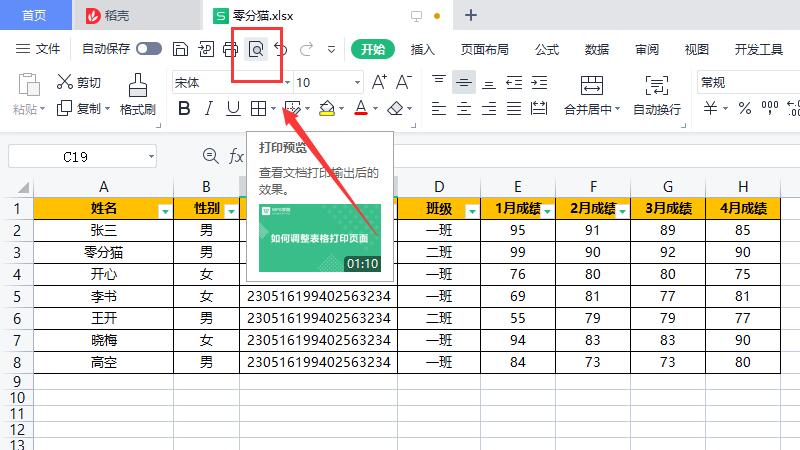Play the print preview tutorial video thumbnail
This screenshot has height=450, width=800.
[x=319, y=238]
